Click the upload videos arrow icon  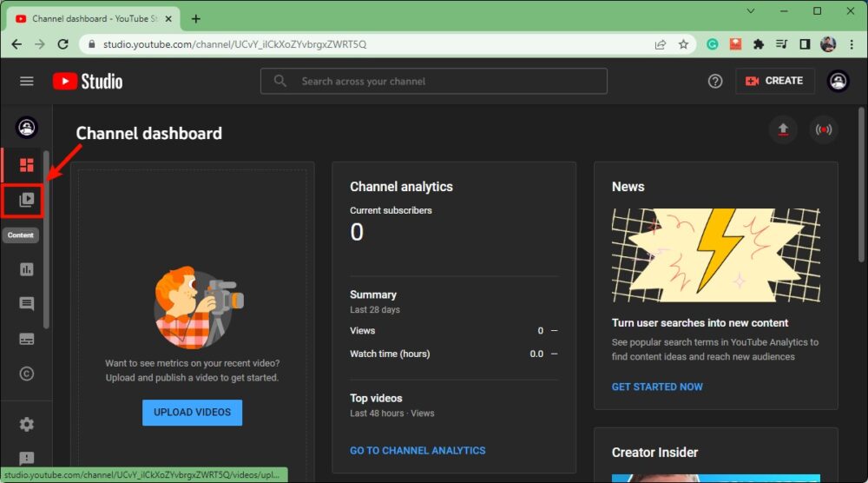pyautogui.click(x=783, y=130)
